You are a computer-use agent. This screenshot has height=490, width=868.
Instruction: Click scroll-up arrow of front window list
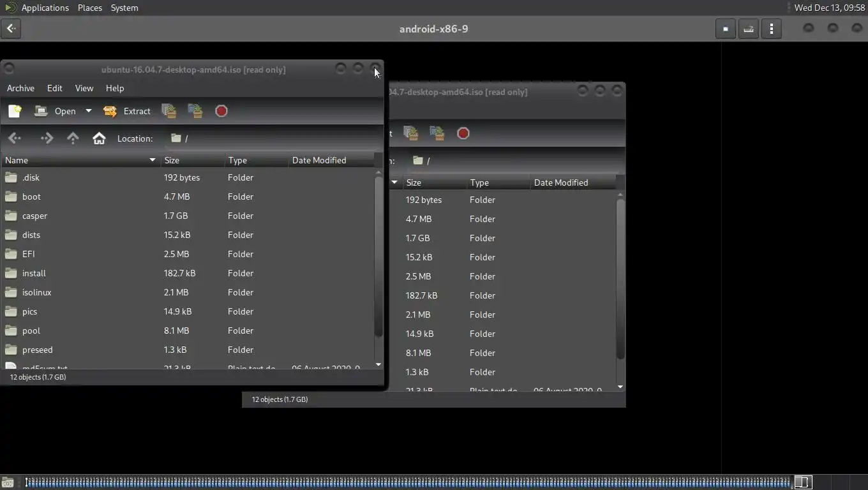(378, 172)
